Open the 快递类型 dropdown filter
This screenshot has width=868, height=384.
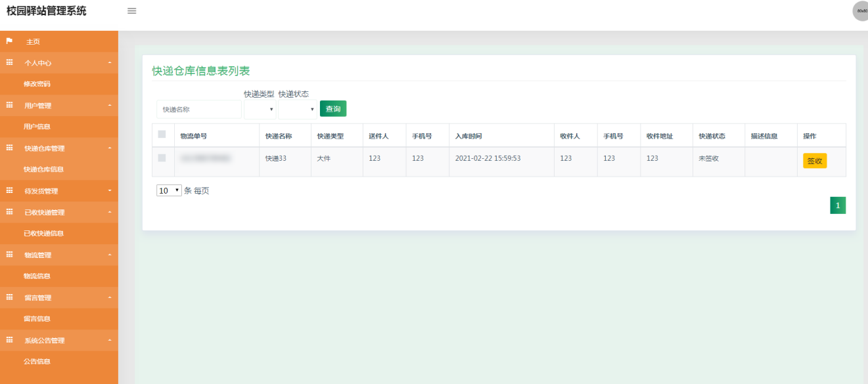tap(260, 109)
